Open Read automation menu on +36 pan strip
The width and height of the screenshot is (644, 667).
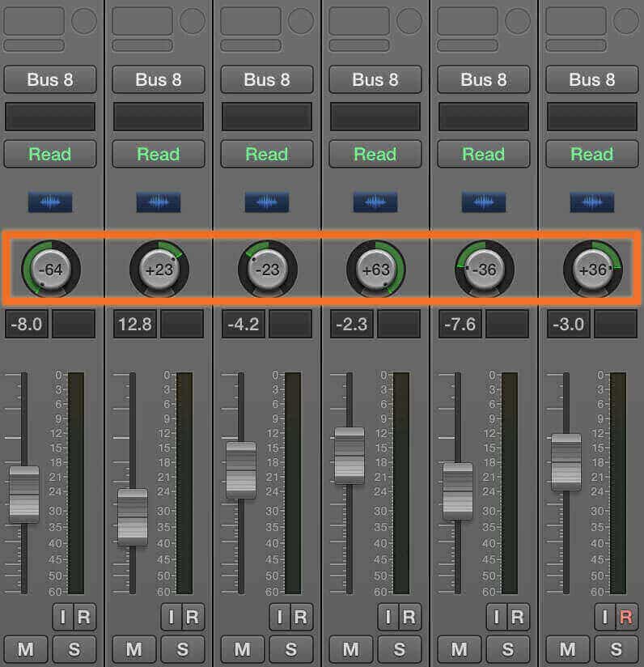pos(592,154)
